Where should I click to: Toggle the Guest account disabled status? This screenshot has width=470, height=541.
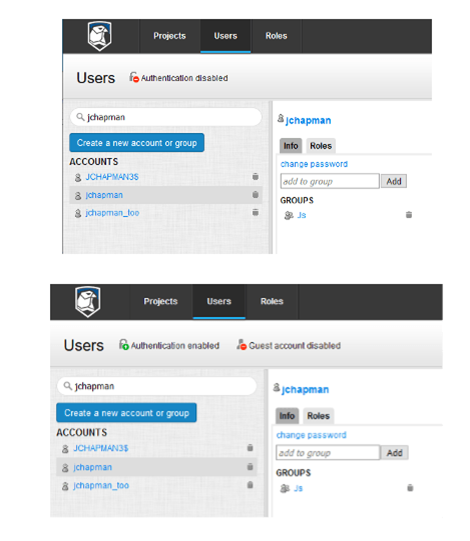pos(288,345)
